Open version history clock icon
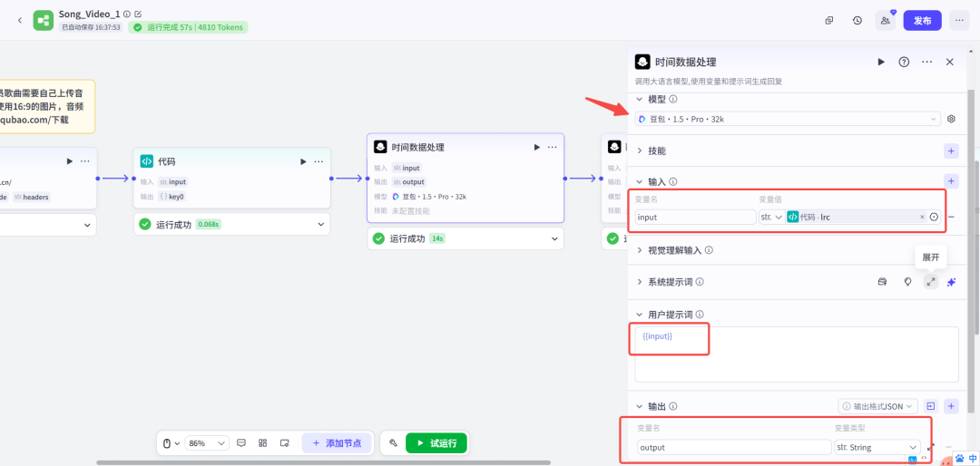The height and width of the screenshot is (466, 980). tap(857, 20)
